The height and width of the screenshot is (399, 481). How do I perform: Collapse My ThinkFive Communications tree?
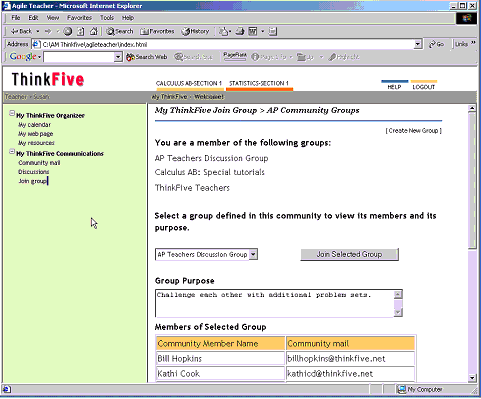(x=12, y=152)
